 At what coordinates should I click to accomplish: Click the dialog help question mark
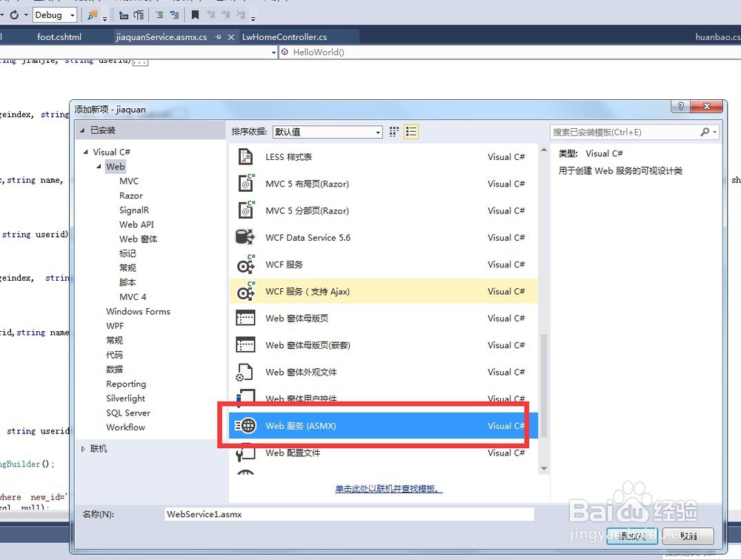680,107
